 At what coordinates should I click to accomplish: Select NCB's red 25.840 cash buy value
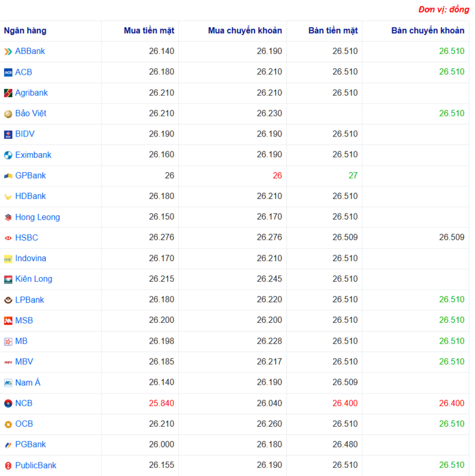pos(161,403)
